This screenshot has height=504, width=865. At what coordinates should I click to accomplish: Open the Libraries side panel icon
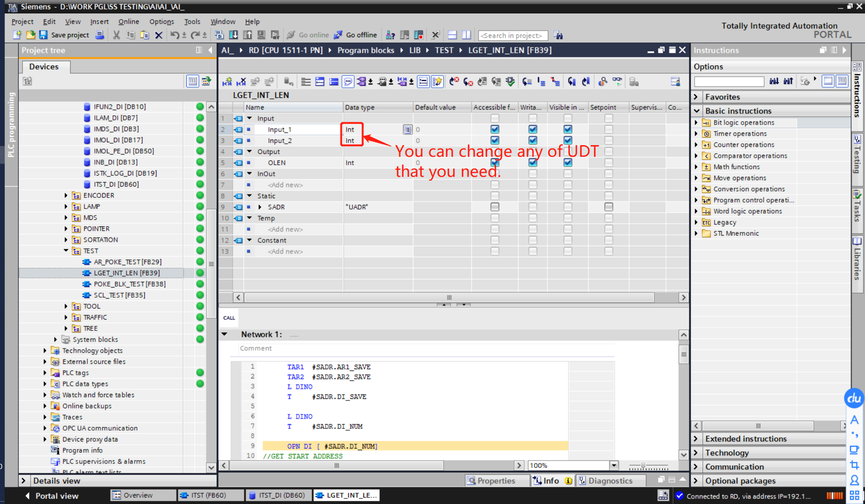pyautogui.click(x=857, y=242)
